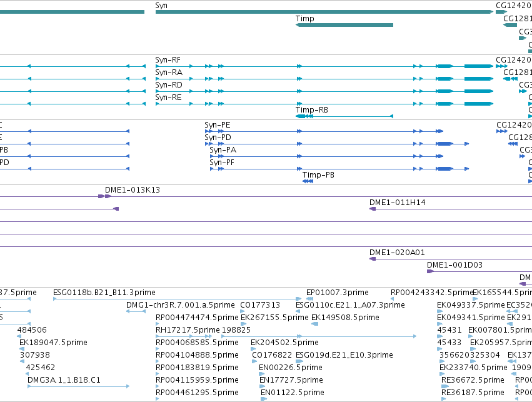Select the DME1-020A01 clone label

397,253
